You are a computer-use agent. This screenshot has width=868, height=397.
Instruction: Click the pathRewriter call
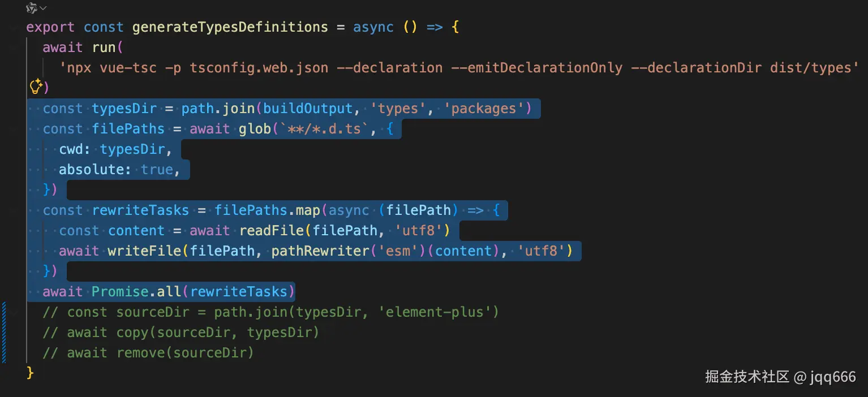tap(319, 251)
